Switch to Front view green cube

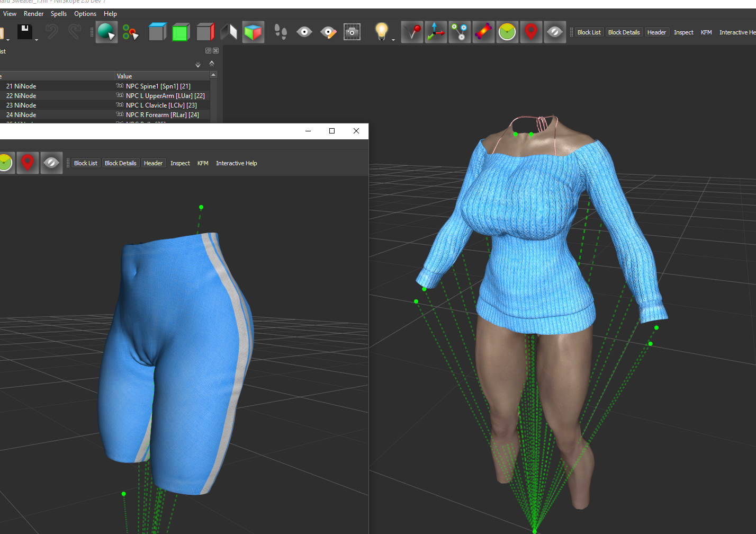point(181,32)
